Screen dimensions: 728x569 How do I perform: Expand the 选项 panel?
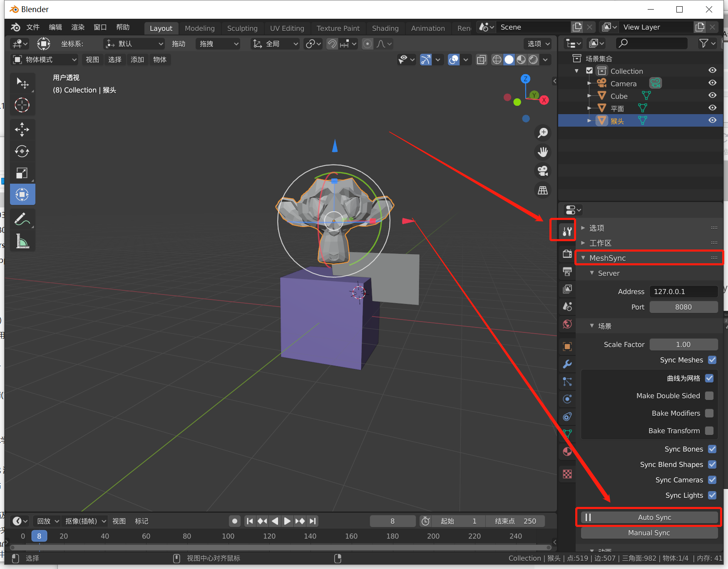[596, 228]
